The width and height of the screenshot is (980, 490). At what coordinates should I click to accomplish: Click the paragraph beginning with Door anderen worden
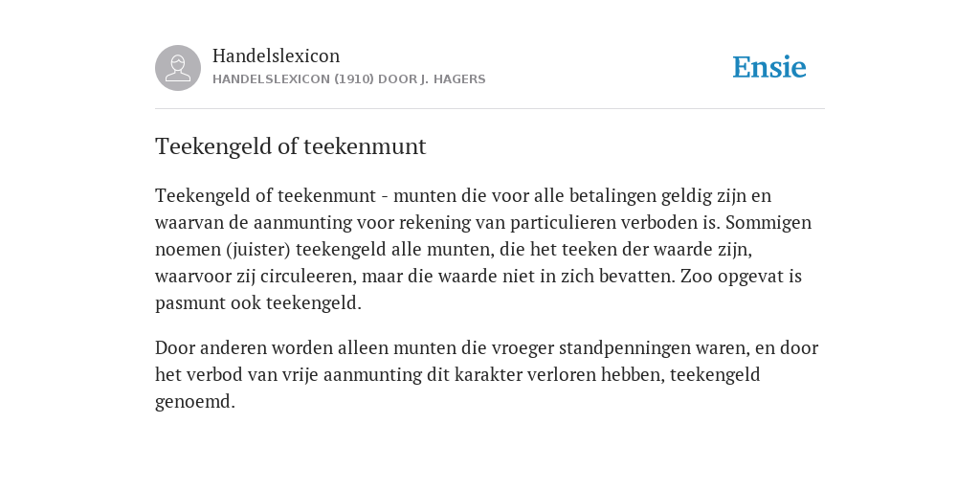point(487,374)
